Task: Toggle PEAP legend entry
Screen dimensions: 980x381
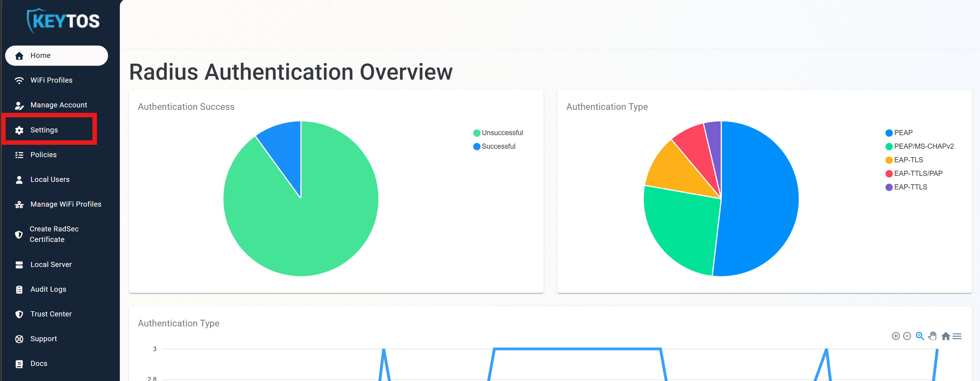Action: 899,133
